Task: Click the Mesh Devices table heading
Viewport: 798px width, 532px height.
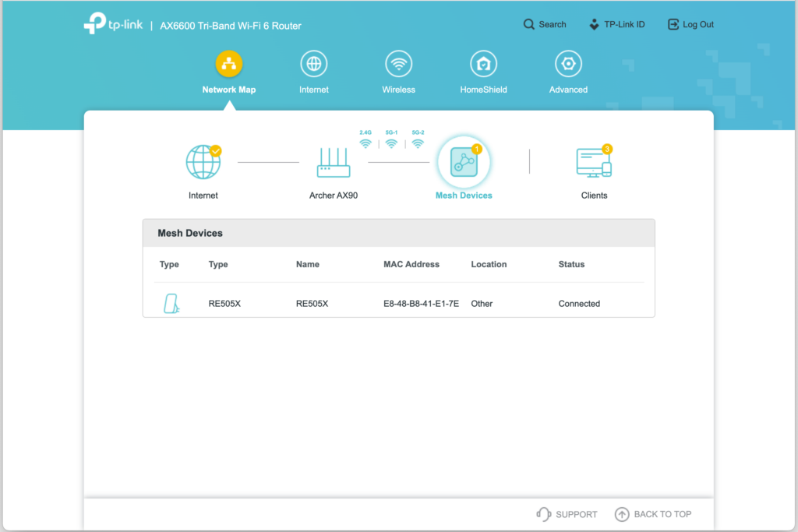Action: click(190, 233)
